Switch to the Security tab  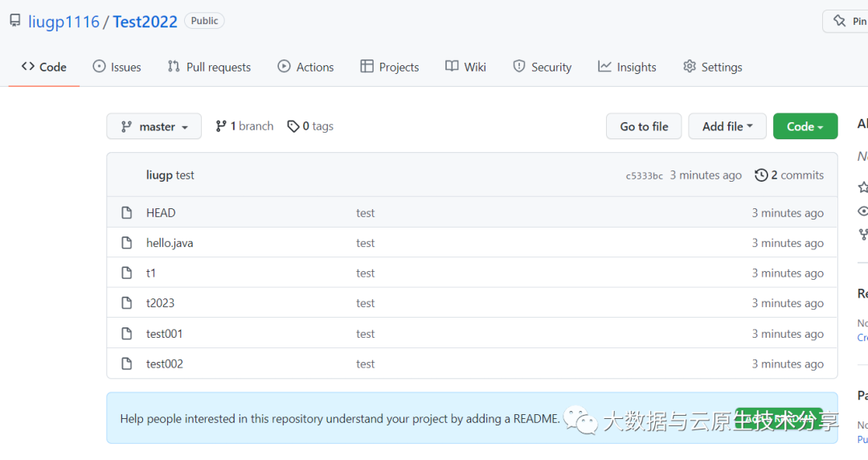542,67
